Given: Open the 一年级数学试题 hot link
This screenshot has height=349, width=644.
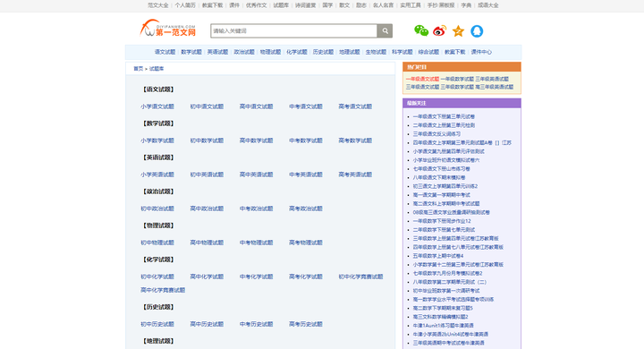Looking at the screenshot, I should [457, 79].
